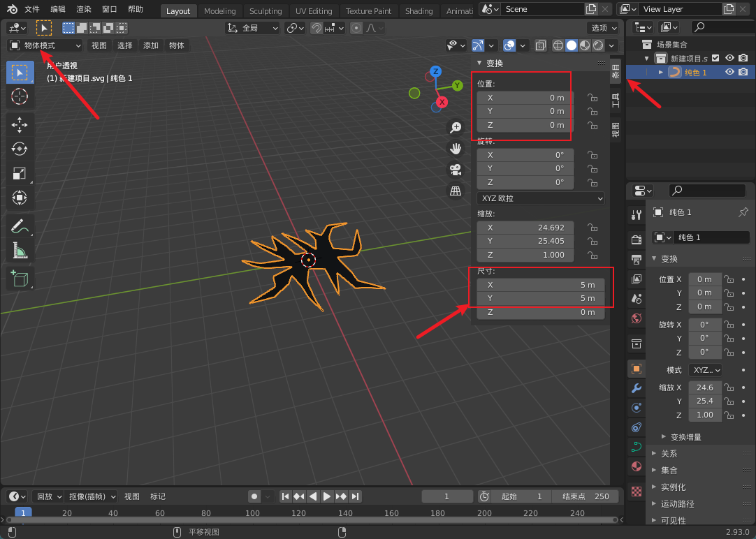Toggle camera view icon
The width and height of the screenshot is (756, 539).
pos(456,170)
